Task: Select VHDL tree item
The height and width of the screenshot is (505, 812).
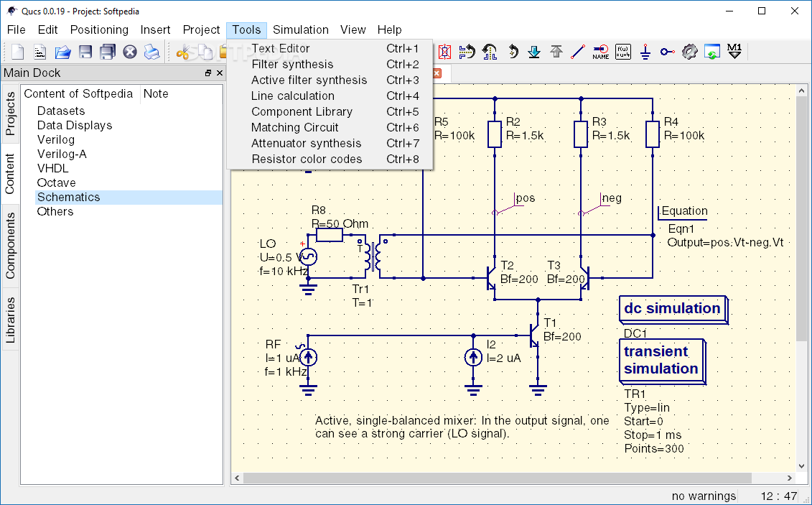Action: 53,168
